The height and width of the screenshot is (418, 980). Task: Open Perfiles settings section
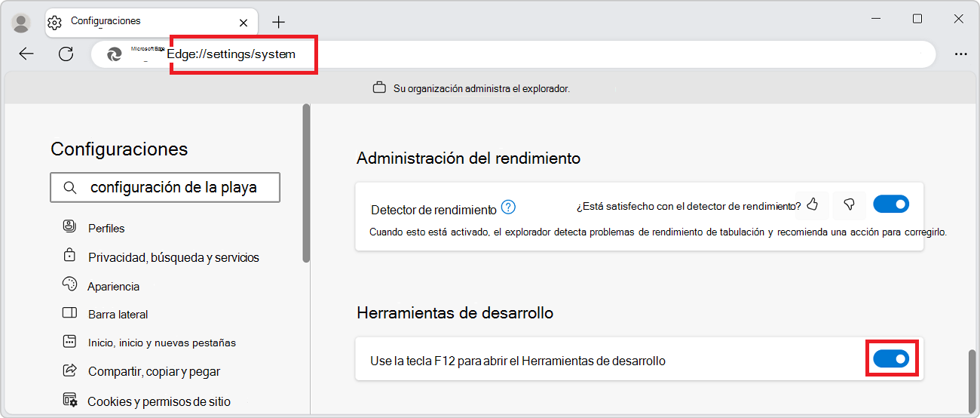coord(106,228)
